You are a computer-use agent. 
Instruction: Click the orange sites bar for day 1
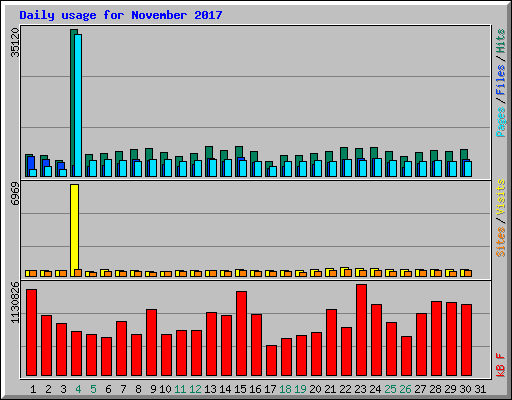(x=33, y=273)
